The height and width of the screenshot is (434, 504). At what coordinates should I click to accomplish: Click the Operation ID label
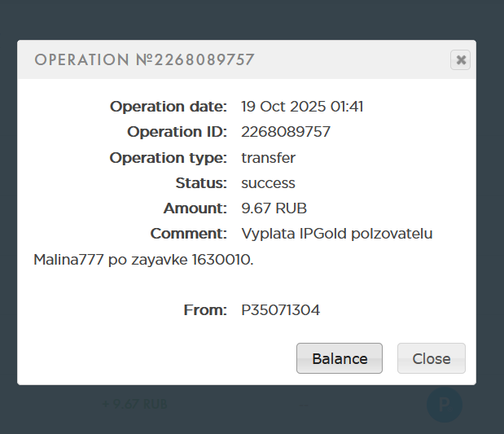click(177, 132)
